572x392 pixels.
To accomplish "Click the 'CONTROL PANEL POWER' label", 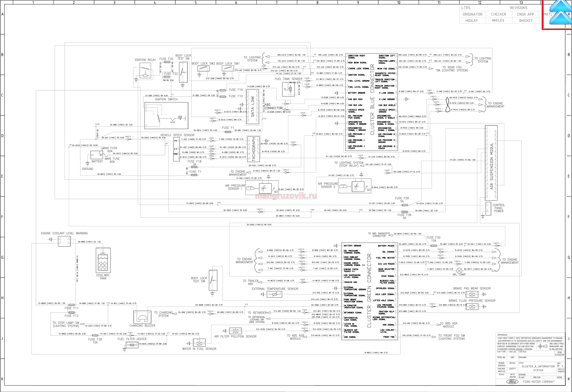I will 499,208.
